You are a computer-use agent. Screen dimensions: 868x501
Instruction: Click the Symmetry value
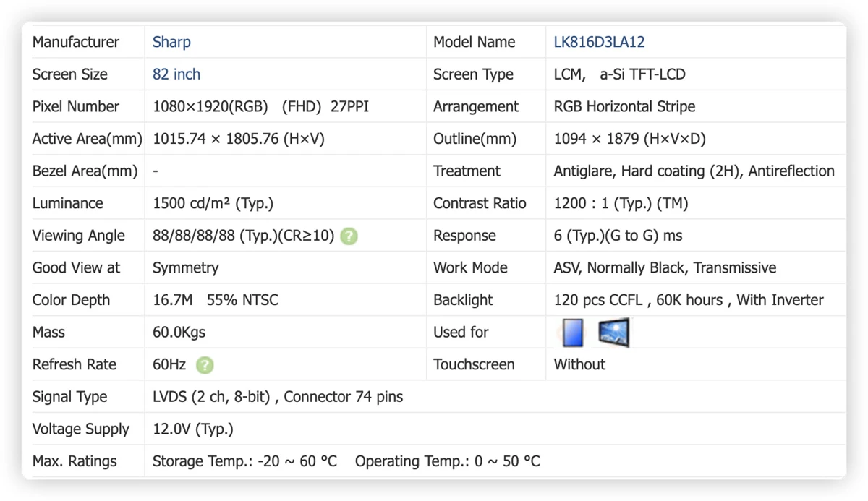(185, 268)
